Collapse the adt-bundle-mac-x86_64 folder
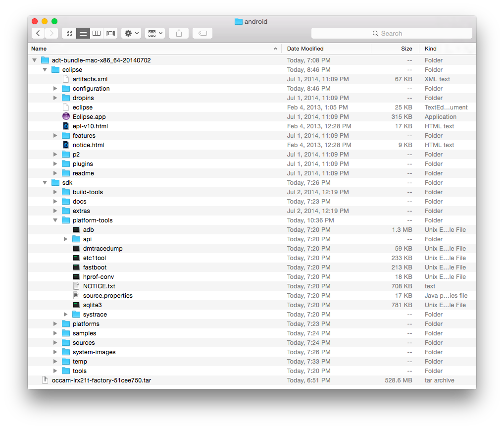 click(34, 60)
